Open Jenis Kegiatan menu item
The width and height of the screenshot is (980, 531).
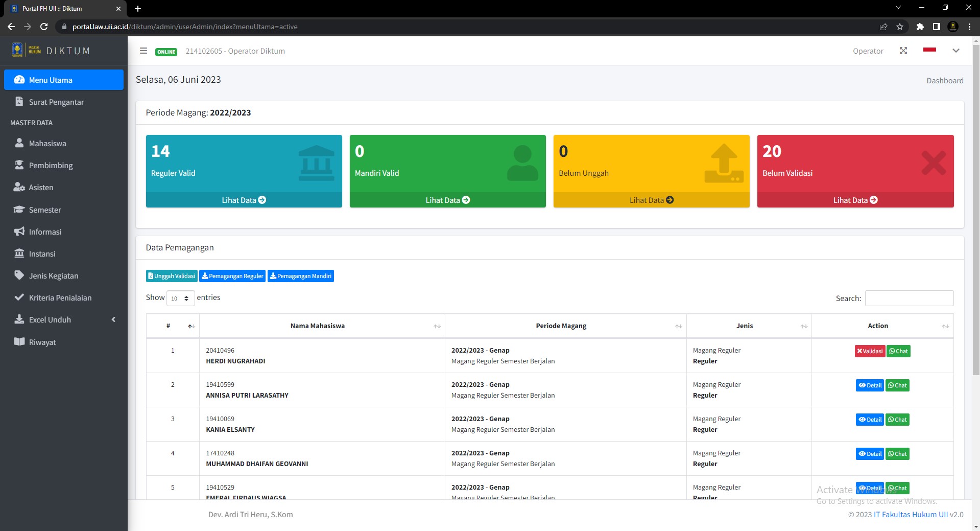click(64, 275)
